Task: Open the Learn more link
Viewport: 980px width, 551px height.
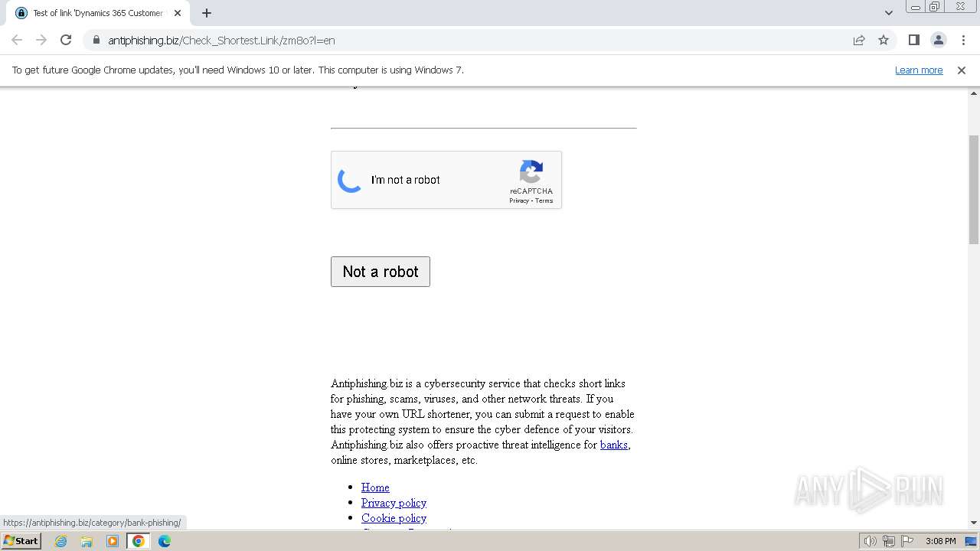Action: [919, 70]
